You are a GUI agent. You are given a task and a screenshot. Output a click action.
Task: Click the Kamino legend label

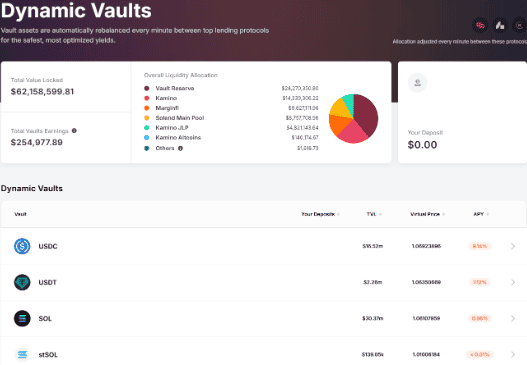pyautogui.click(x=166, y=98)
